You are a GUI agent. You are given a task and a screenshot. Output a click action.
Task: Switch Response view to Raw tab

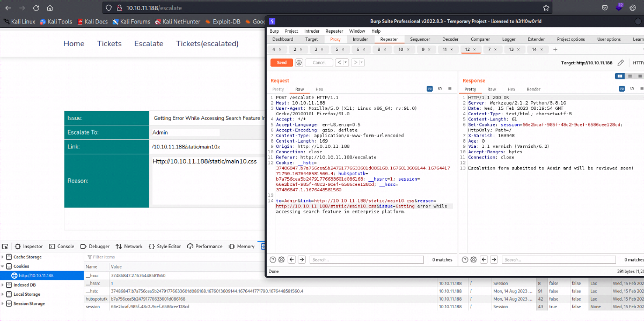point(492,89)
